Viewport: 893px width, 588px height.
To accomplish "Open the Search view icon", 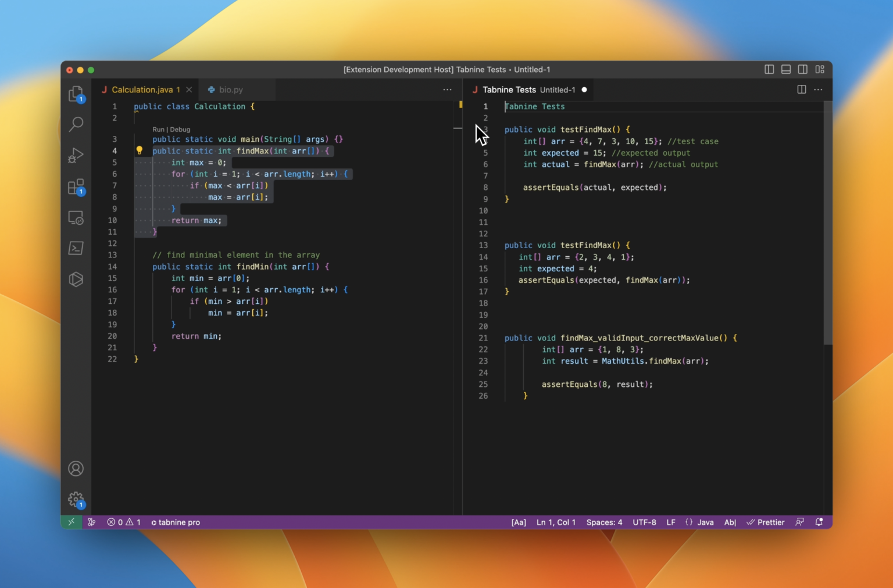I will [x=76, y=124].
